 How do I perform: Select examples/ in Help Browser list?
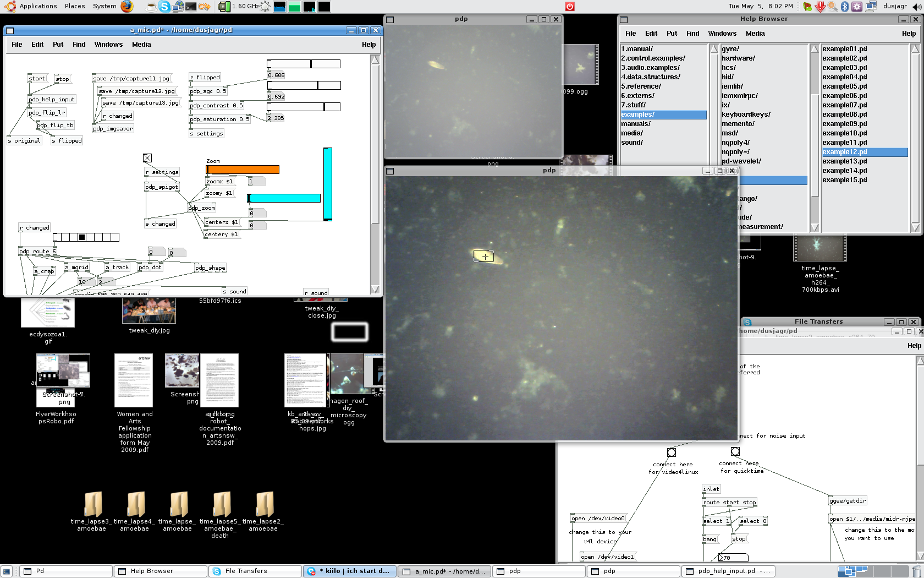663,114
